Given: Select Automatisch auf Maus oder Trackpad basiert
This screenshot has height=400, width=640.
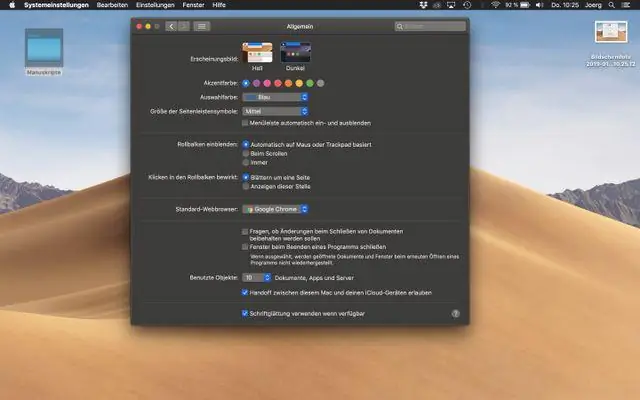Looking at the screenshot, I should pyautogui.click(x=246, y=144).
